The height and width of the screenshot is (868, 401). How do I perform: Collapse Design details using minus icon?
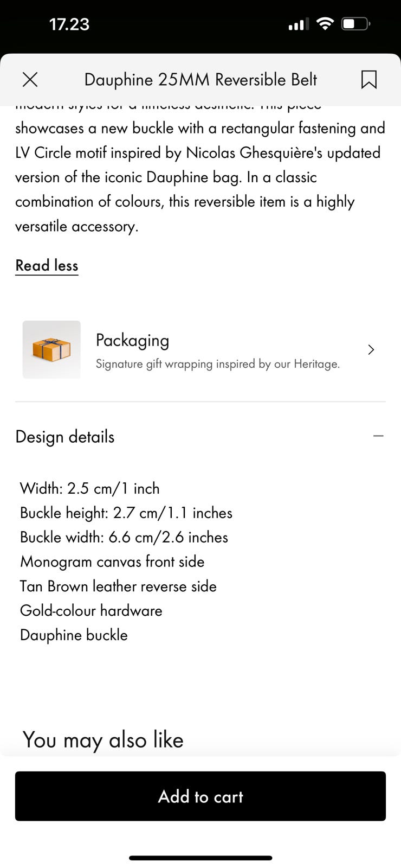tap(378, 436)
